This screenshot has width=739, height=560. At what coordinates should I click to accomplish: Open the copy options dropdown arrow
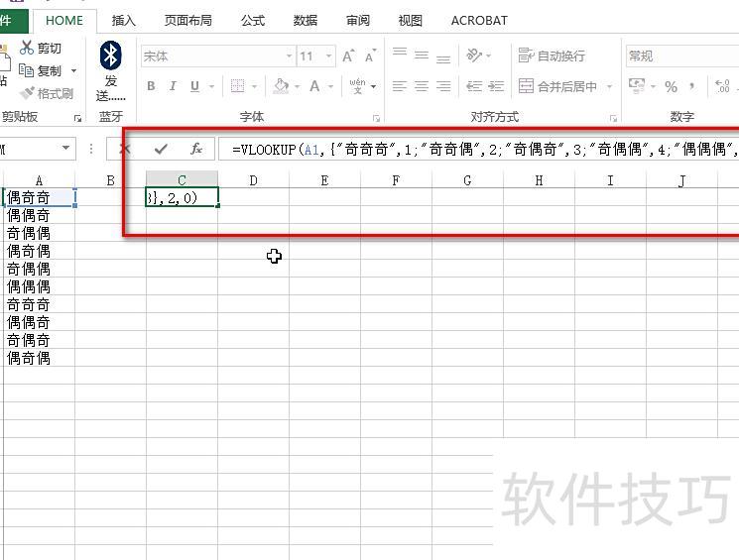click(x=74, y=71)
